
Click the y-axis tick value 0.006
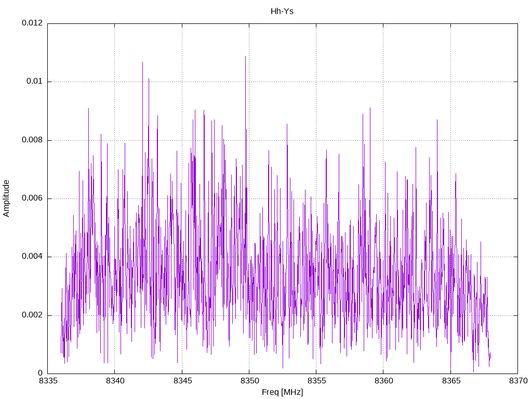click(32, 198)
